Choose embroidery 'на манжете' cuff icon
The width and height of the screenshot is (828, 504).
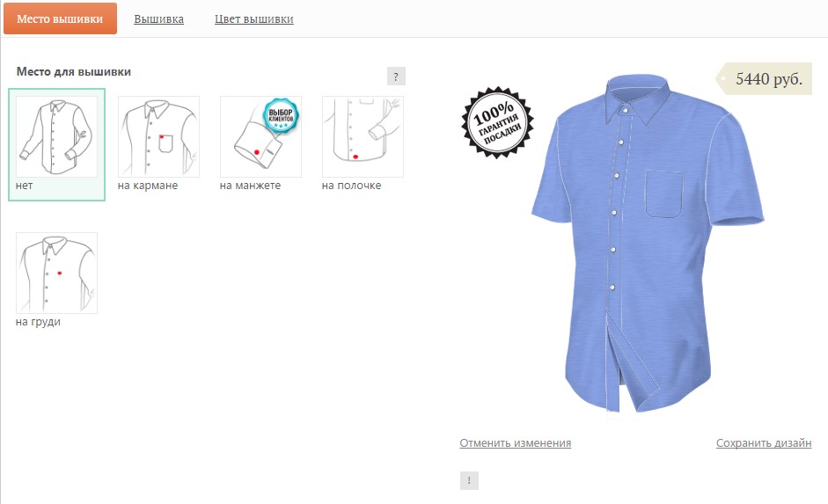coord(260,136)
